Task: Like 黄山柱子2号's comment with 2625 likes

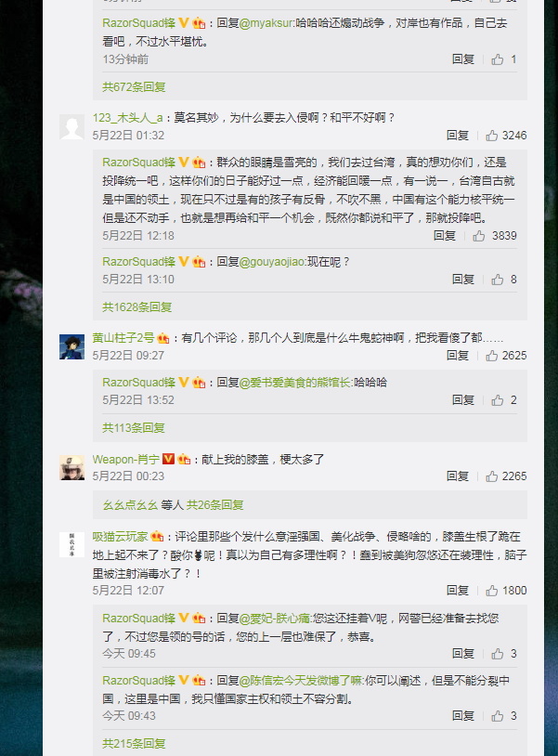Action: click(x=491, y=356)
